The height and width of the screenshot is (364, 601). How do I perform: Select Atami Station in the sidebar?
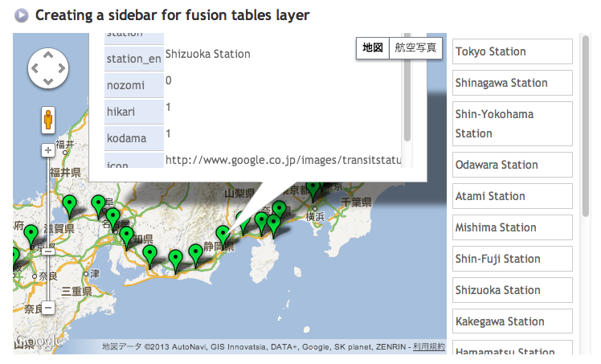click(x=513, y=196)
